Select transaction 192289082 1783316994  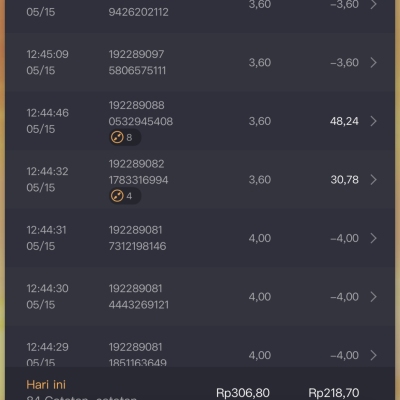[x=138, y=172]
